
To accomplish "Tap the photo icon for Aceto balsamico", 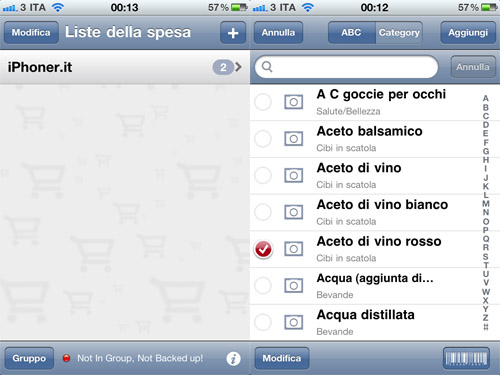I will pos(293,139).
